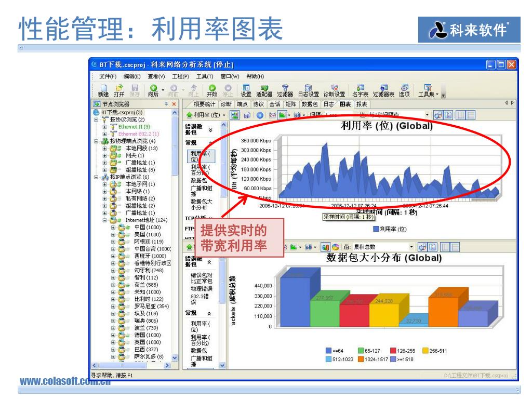Image resolution: width=532 pixels, height=399 pixels.
Task: Switch to the 报表 tab
Action: [362, 104]
